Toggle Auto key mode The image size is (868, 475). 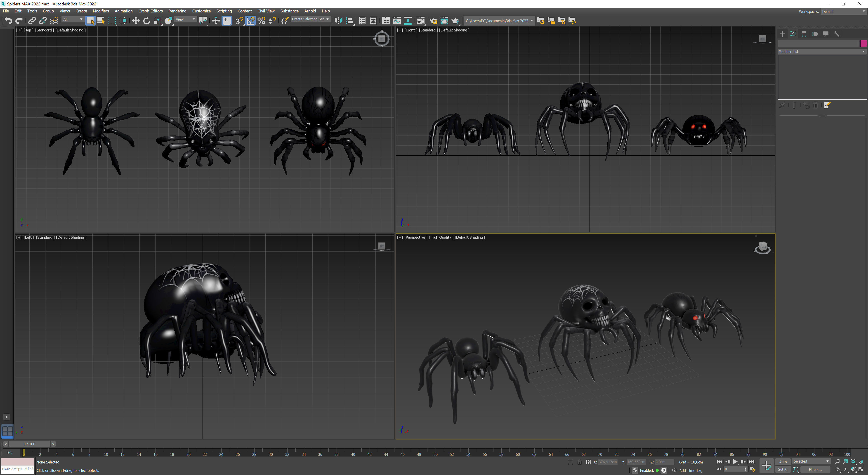pos(783,462)
